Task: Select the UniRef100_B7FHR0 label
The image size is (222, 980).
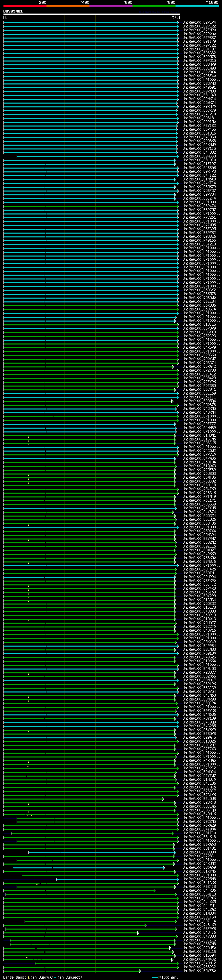Action: [x=199, y=30]
